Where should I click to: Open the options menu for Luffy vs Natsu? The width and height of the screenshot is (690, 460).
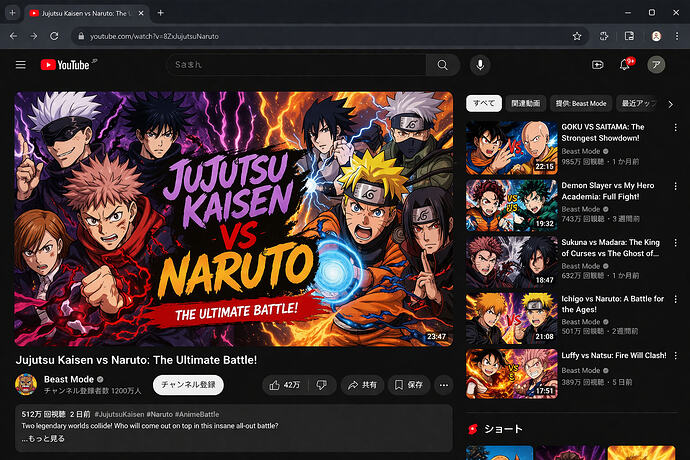(675, 355)
